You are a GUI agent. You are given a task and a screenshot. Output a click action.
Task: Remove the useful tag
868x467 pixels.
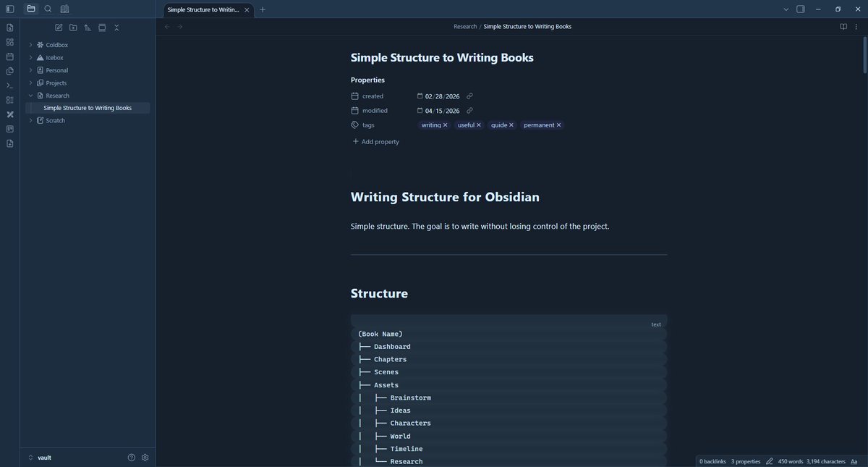(x=478, y=125)
